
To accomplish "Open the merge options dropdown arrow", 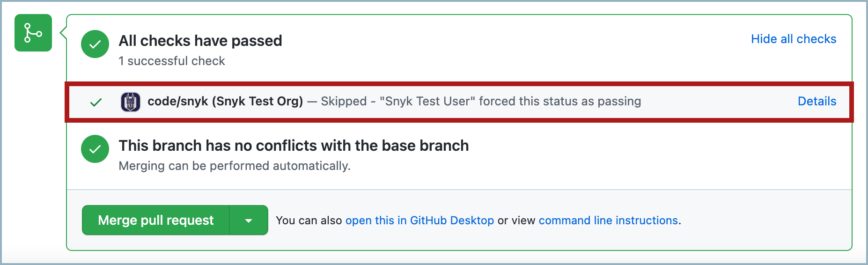I will [249, 220].
